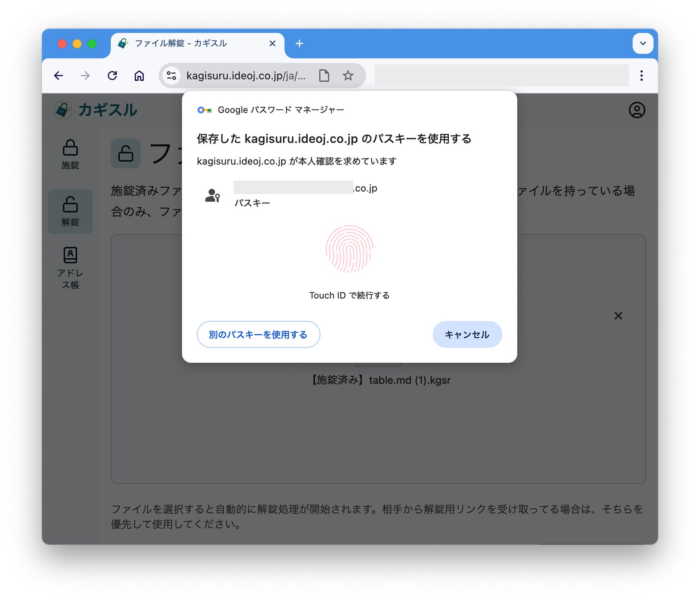Click the Touch ID で続行する text
The image size is (700, 600).
point(350,296)
